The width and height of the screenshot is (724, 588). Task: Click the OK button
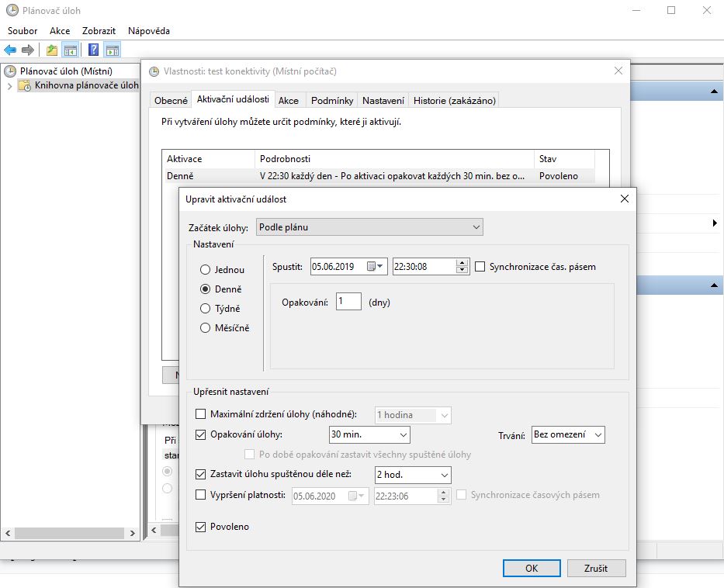click(x=532, y=568)
